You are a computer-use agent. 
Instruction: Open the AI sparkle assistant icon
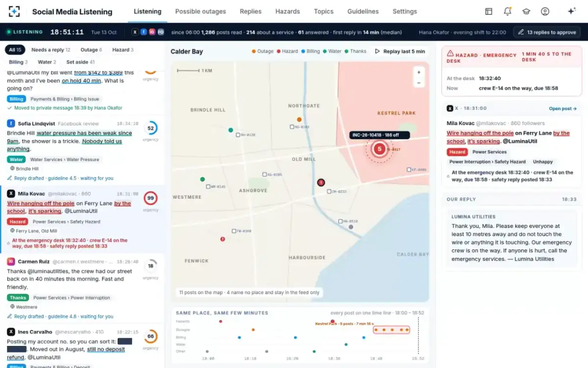point(571,11)
